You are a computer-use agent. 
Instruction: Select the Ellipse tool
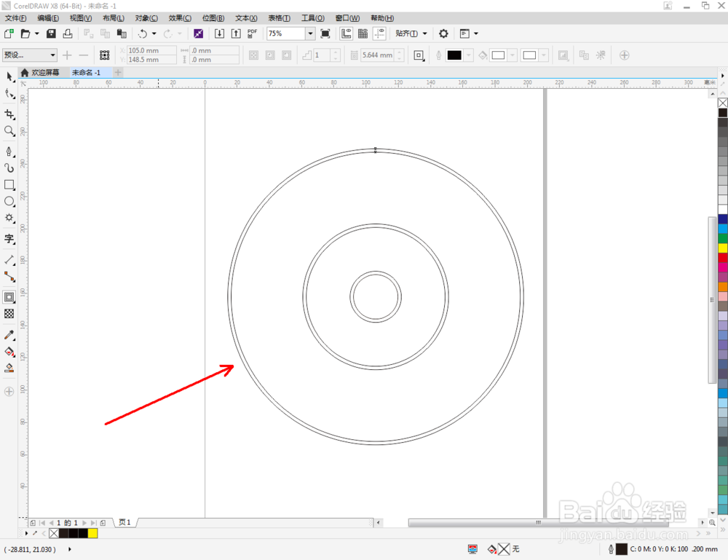point(9,202)
